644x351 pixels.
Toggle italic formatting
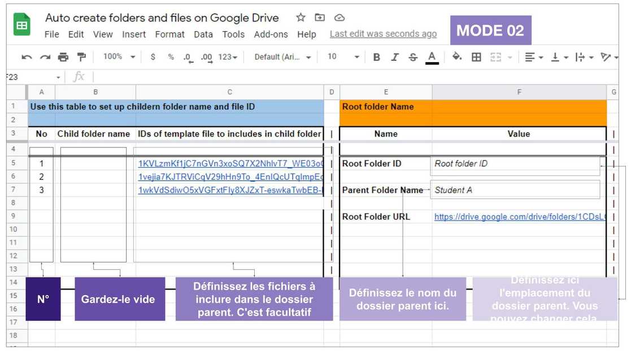394,57
